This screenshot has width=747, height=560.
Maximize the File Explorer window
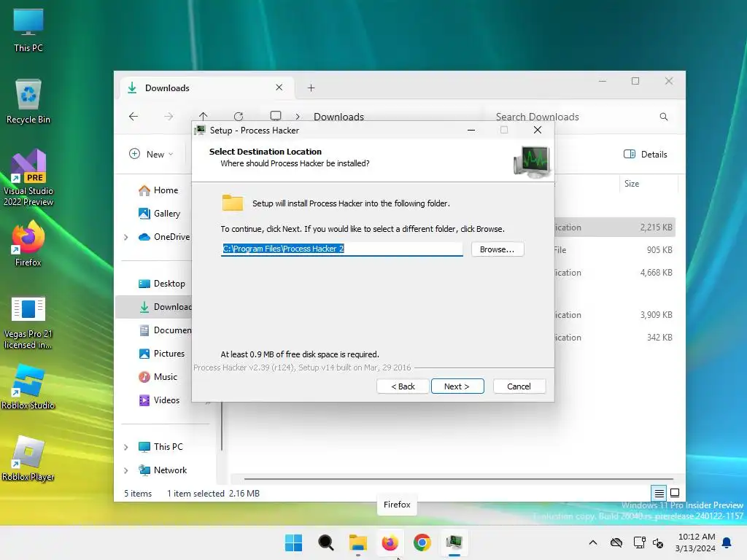635,81
